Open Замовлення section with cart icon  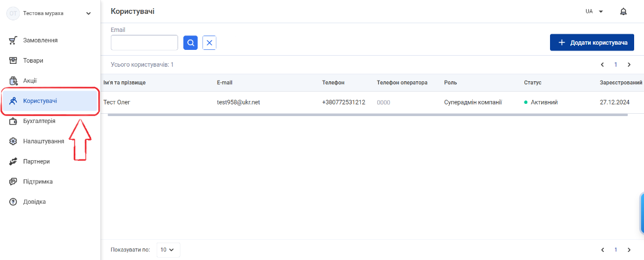point(13,40)
